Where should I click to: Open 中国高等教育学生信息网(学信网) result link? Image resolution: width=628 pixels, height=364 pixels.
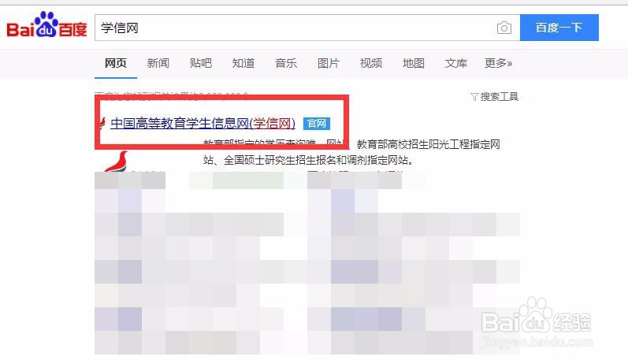click(203, 124)
